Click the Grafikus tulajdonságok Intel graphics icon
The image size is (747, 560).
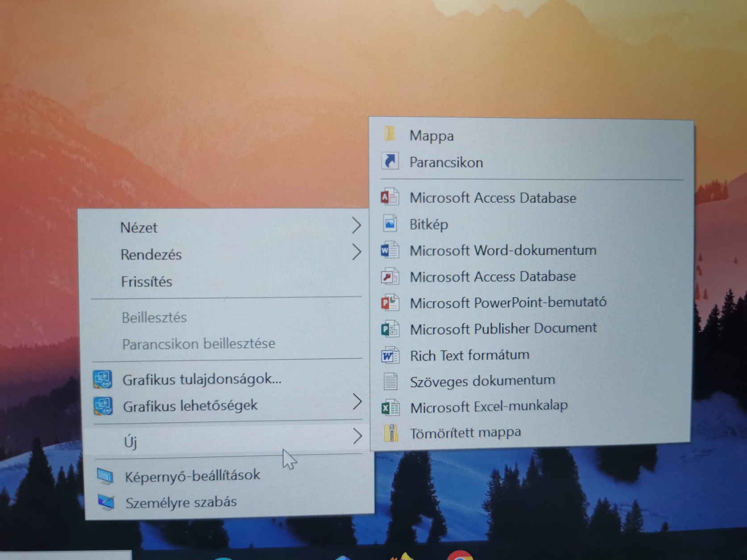pos(103,380)
